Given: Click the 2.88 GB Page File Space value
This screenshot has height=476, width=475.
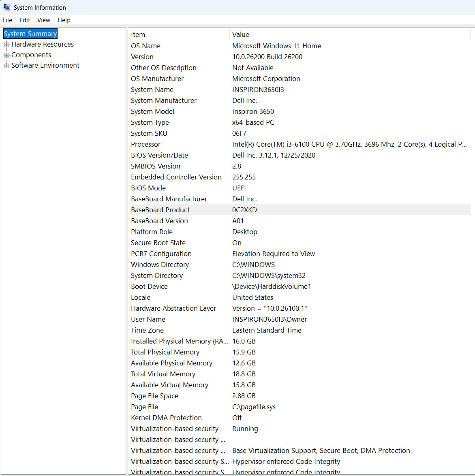Looking at the screenshot, I should pos(244,395).
